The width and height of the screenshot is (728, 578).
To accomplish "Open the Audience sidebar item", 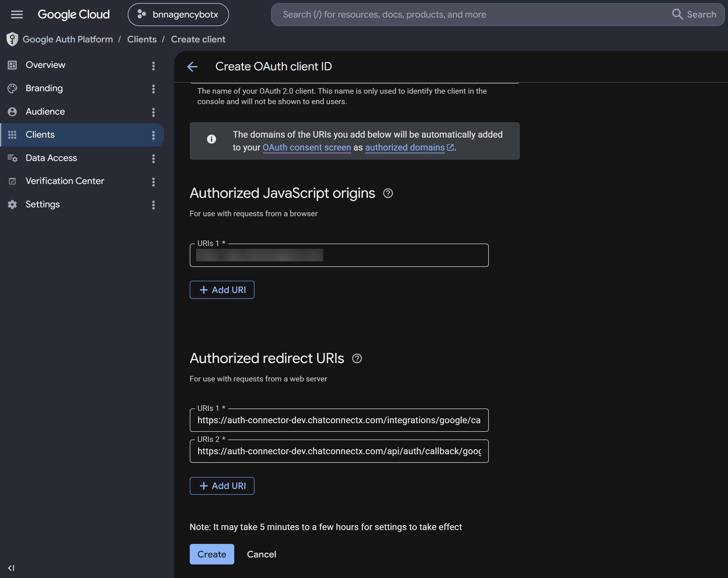I will point(82,111).
